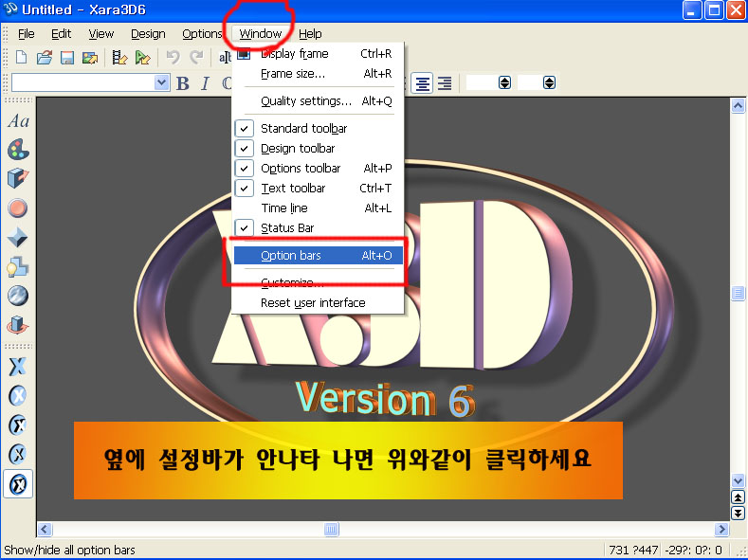Enable the Time line menu entry

pyautogui.click(x=318, y=208)
